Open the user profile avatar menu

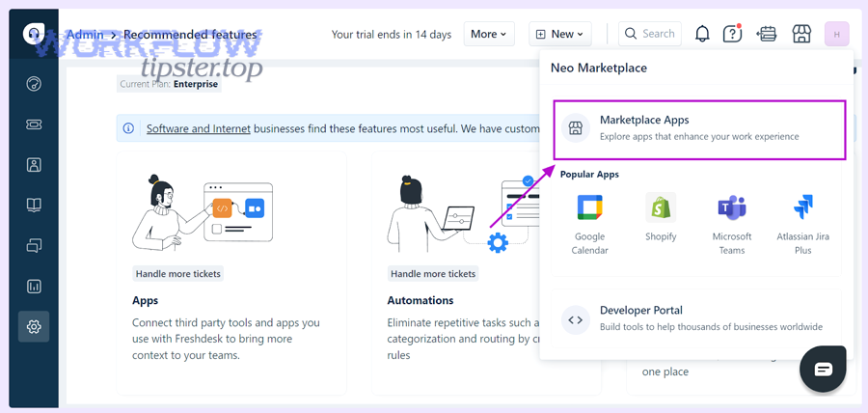pyautogui.click(x=836, y=34)
